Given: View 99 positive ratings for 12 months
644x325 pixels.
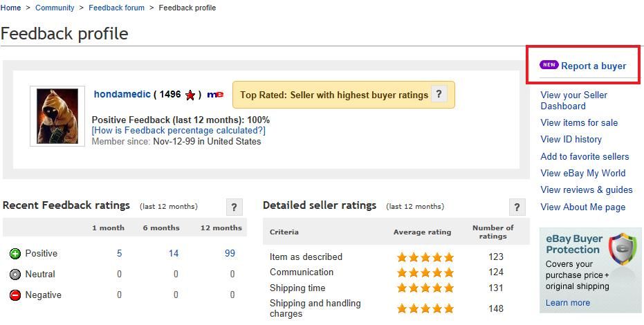Looking at the screenshot, I should [x=230, y=254].
